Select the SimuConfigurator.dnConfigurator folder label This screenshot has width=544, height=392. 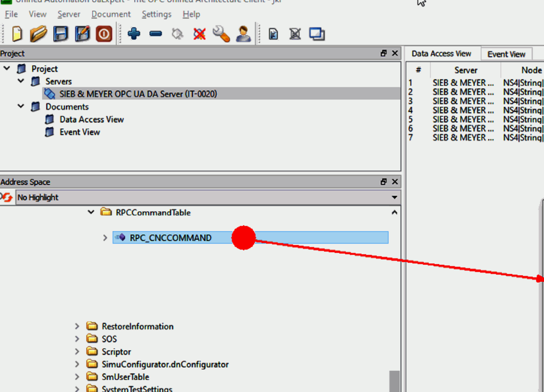coord(165,364)
